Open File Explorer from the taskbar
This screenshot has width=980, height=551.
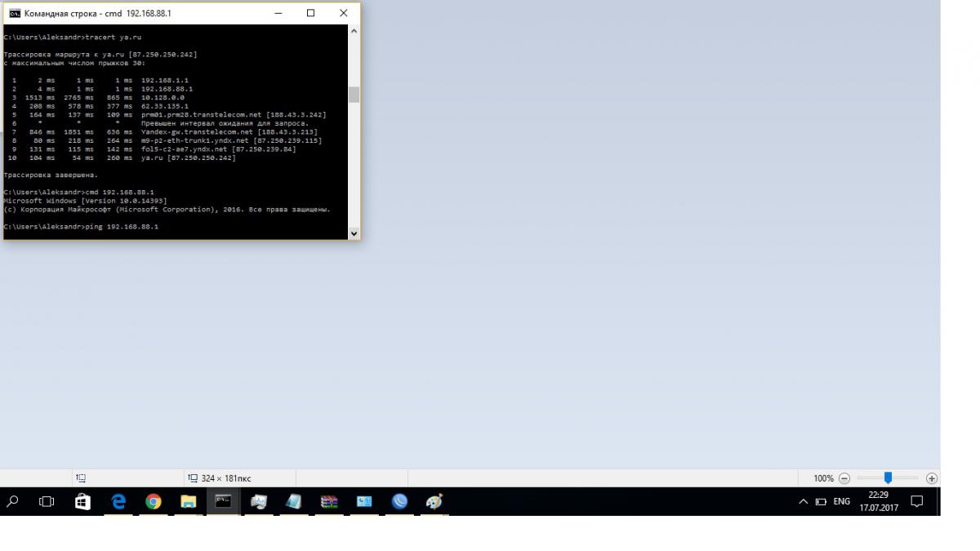pyautogui.click(x=189, y=502)
